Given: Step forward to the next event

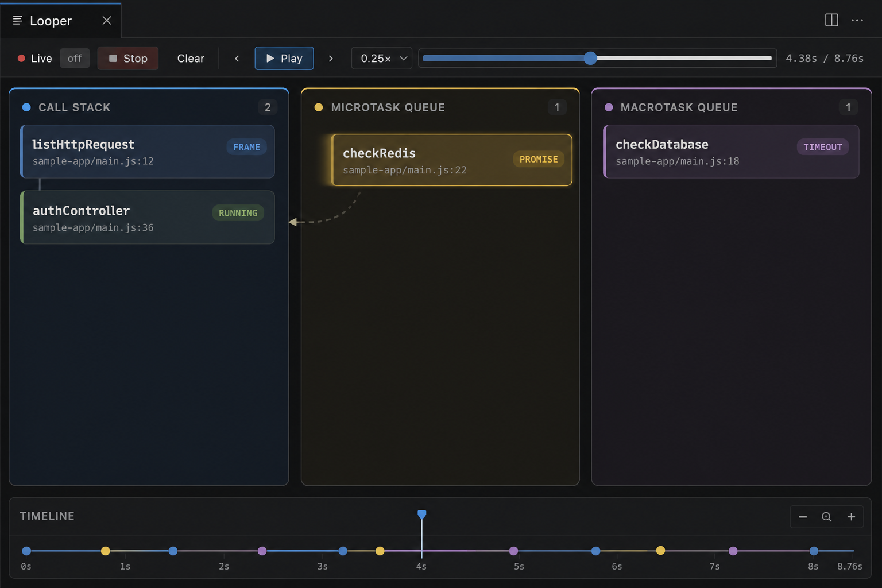Looking at the screenshot, I should click(x=331, y=58).
